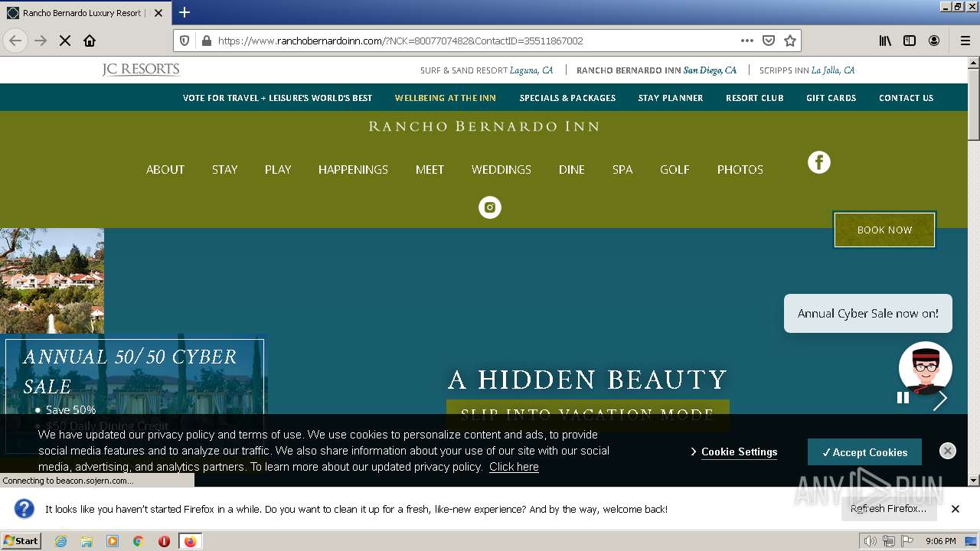Click the Firefox back arrow button
The height and width of the screenshot is (551, 980).
coord(15,41)
